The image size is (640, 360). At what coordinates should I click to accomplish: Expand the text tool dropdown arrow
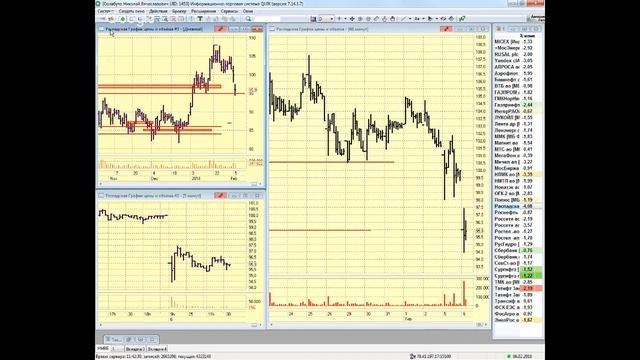424,19
